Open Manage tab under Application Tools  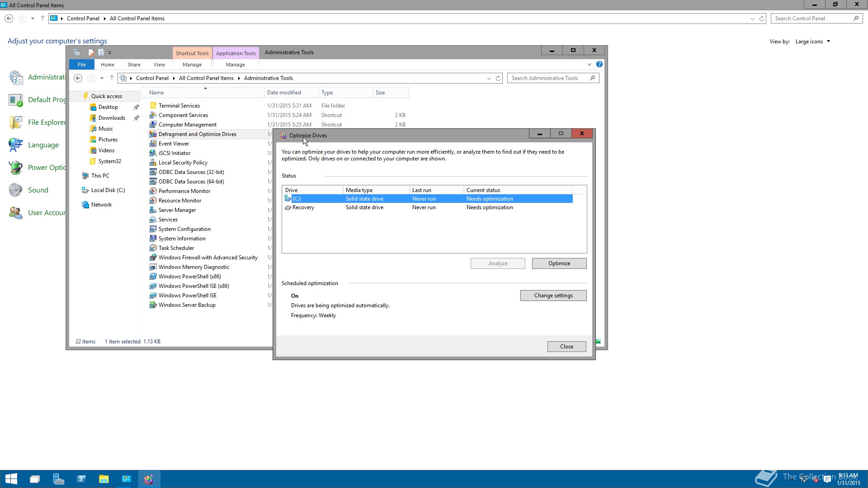(236, 65)
